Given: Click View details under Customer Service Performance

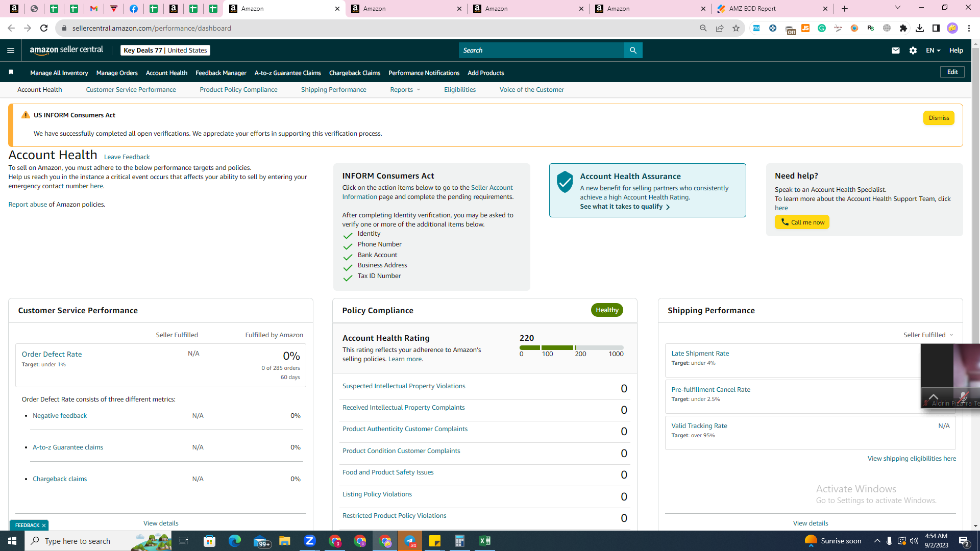Looking at the screenshot, I should (161, 523).
